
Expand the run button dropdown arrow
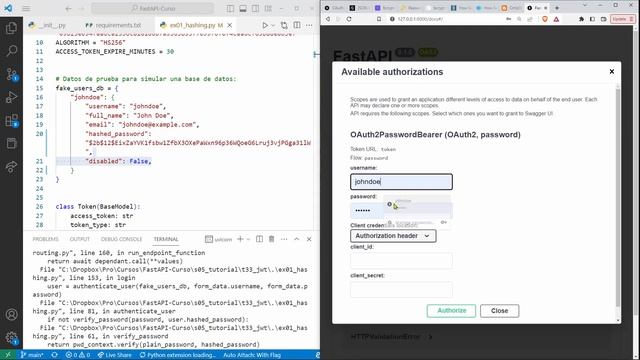coord(273,25)
